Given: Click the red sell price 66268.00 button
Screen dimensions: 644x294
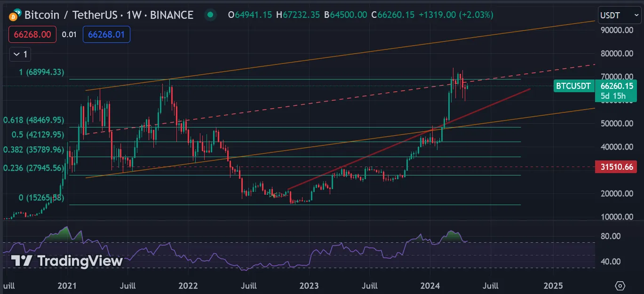Looking at the screenshot, I should (x=32, y=34).
